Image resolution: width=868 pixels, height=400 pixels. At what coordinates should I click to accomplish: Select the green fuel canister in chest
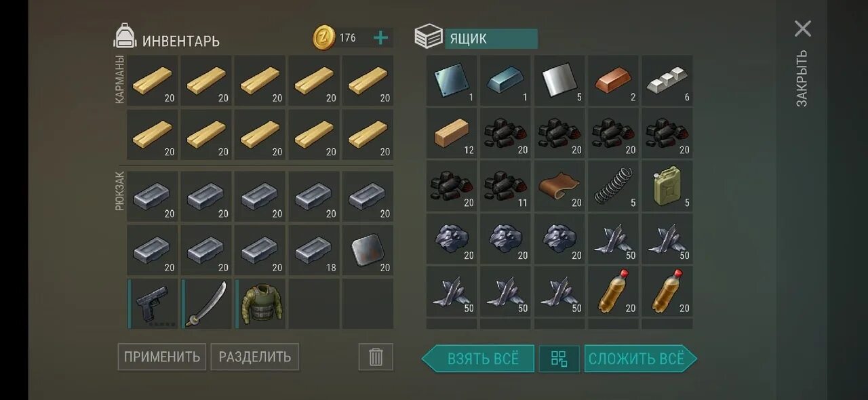[x=667, y=186]
